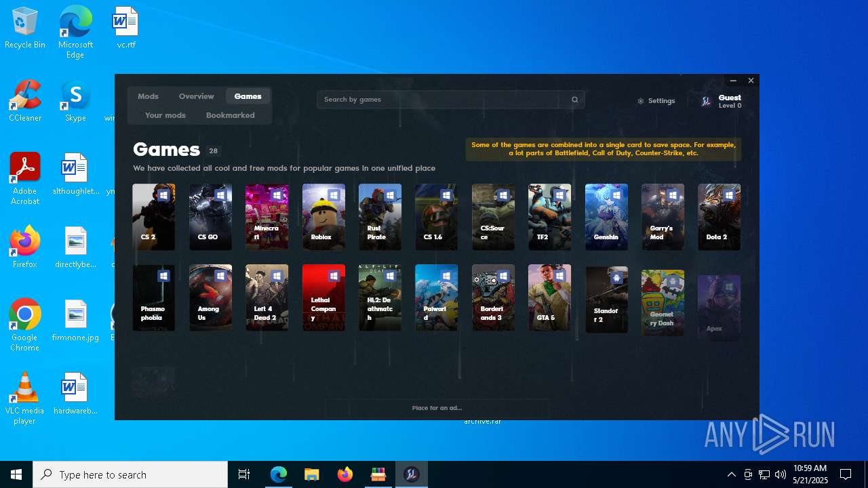868x488 pixels.
Task: Open the Standoff 2 game card
Action: 606,300
